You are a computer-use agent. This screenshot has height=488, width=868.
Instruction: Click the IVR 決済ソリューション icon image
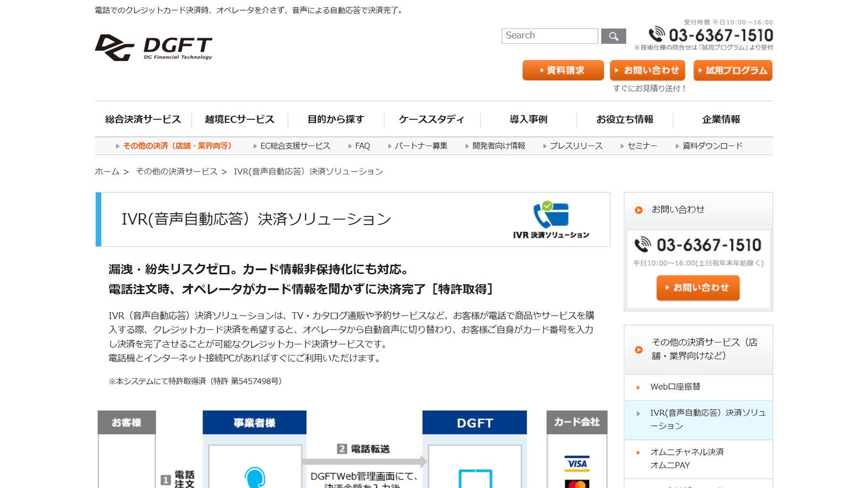[551, 220]
